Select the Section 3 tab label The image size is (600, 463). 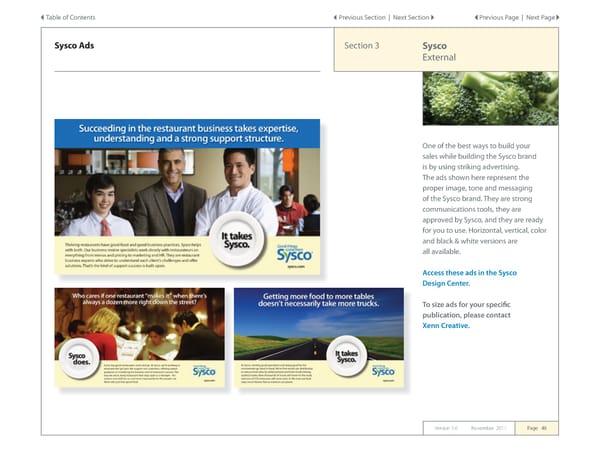coord(361,46)
